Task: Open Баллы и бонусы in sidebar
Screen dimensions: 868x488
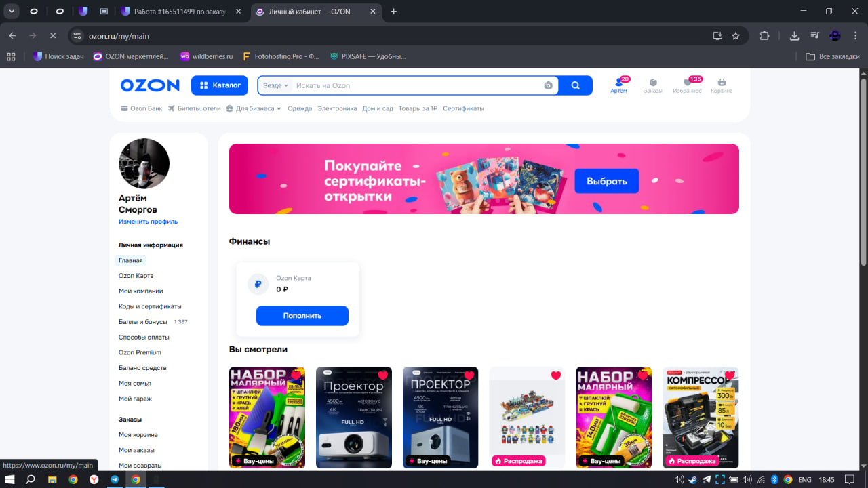Action: (x=143, y=322)
